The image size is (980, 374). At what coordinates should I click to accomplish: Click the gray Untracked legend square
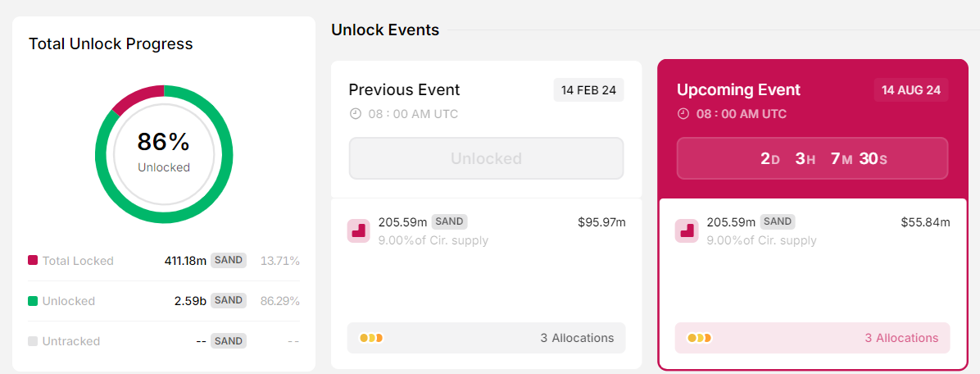point(33,341)
